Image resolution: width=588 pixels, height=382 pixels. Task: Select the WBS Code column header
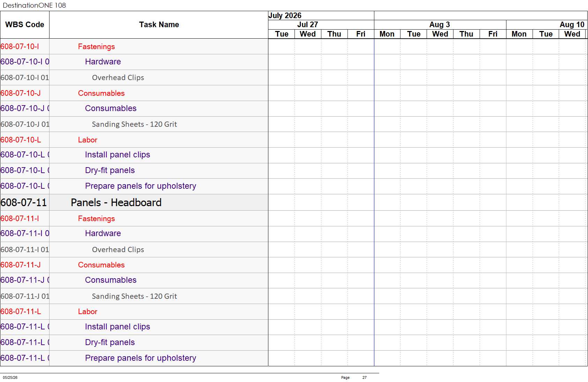[x=25, y=25]
